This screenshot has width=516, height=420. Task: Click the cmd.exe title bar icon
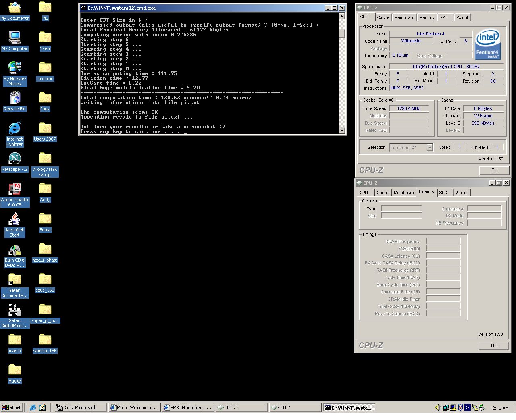point(83,8)
